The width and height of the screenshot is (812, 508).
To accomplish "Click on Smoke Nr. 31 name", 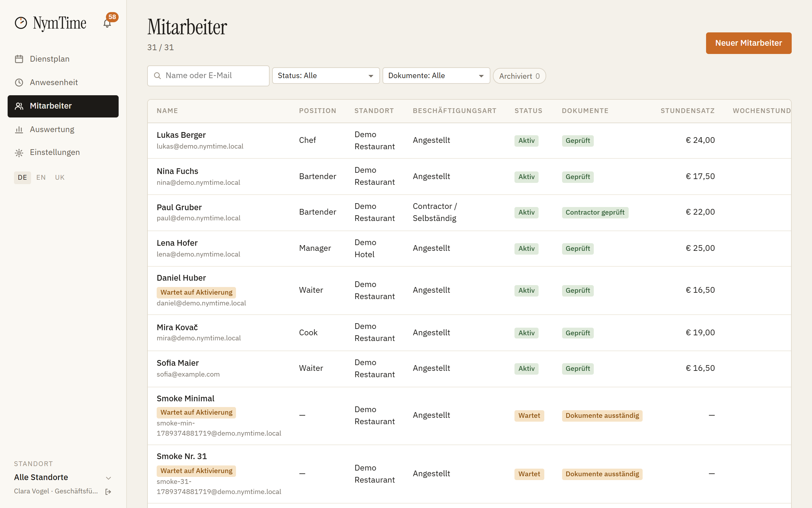I will click(182, 456).
